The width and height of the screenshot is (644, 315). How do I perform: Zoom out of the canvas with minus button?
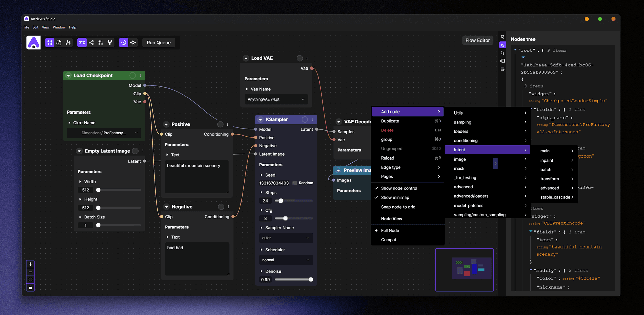pos(30,272)
